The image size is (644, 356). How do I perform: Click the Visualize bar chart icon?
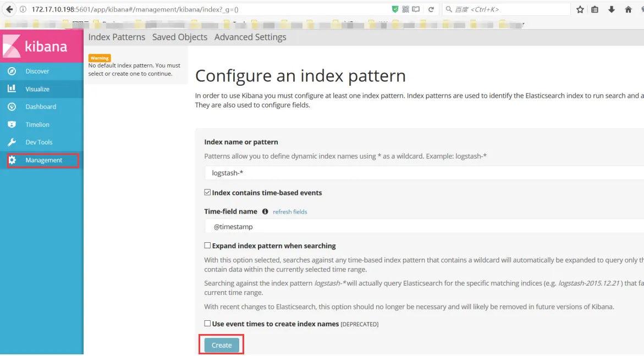coord(12,89)
